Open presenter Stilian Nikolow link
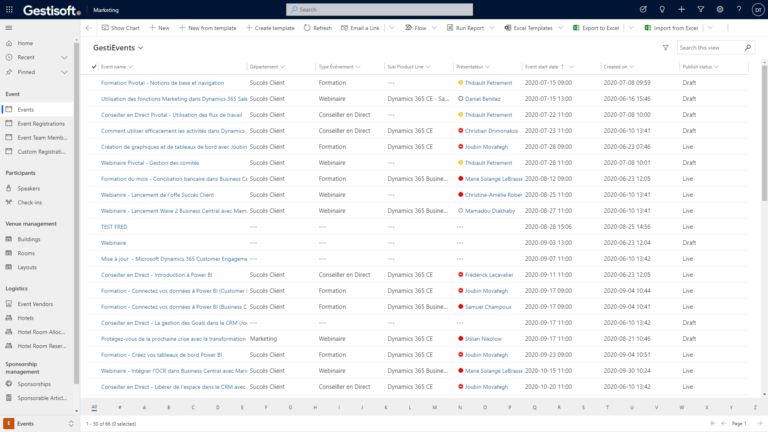The width and height of the screenshot is (768, 432). pos(483,338)
